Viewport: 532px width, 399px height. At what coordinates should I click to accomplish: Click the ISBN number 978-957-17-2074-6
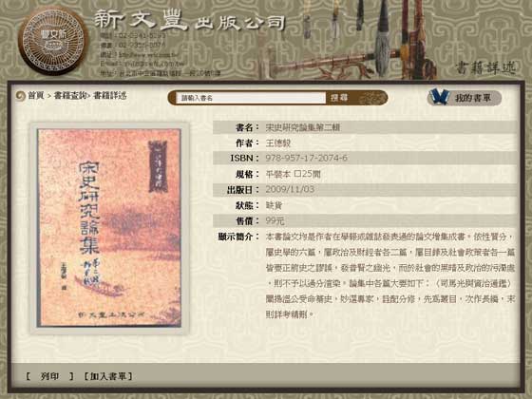click(x=306, y=158)
